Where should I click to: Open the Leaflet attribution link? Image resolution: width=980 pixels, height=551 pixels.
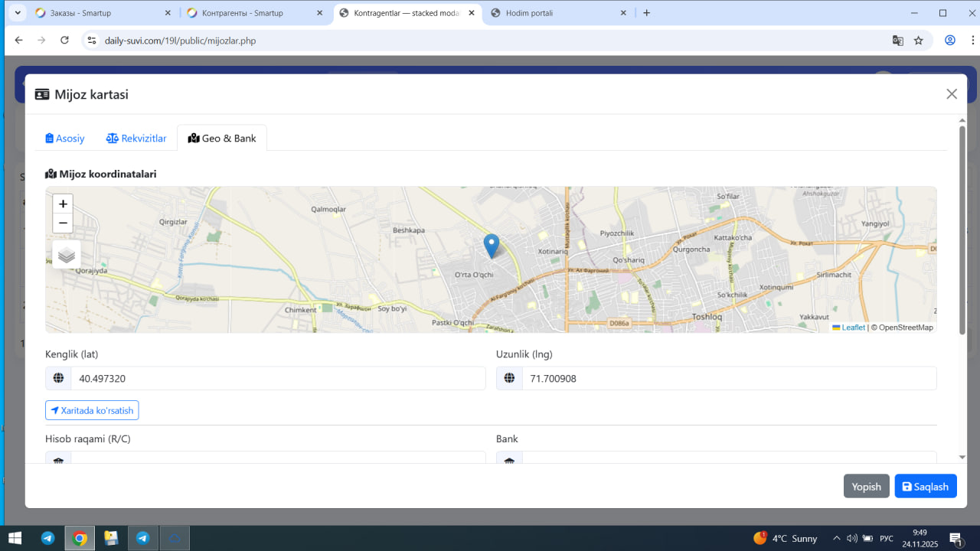click(848, 328)
